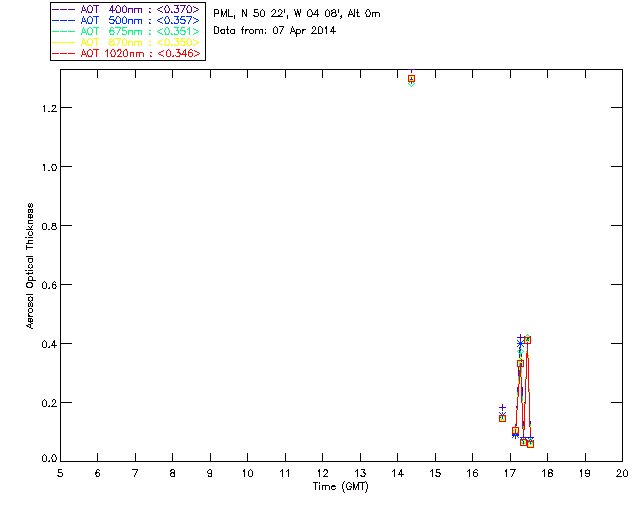
Task: Click the y-axis tick label 0.0
Action: [49, 458]
